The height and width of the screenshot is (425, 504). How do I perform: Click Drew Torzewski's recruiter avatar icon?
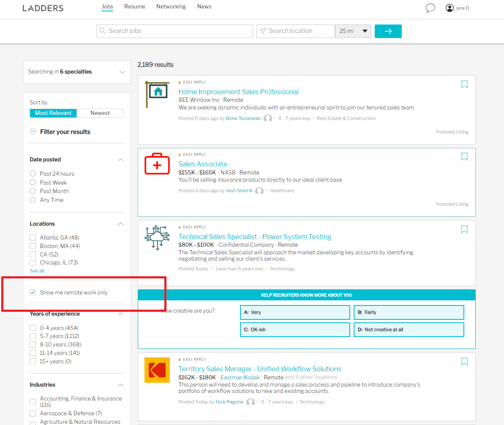pyautogui.click(x=268, y=118)
